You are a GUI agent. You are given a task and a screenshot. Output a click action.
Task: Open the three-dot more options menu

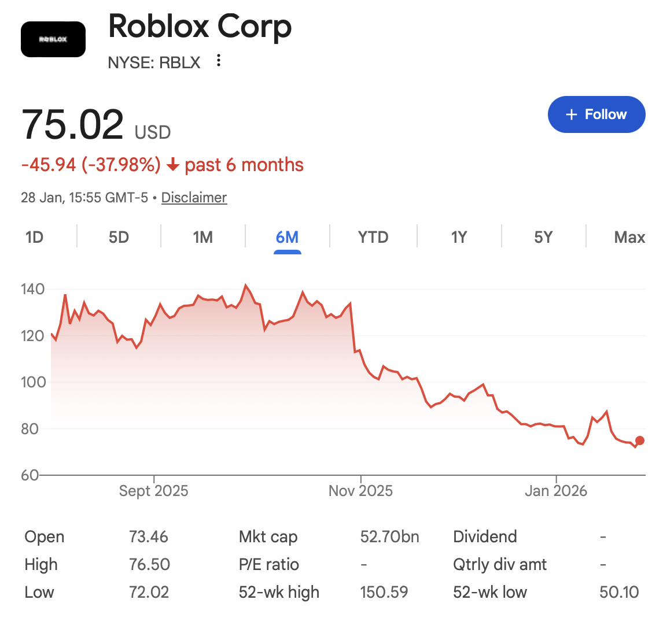[x=219, y=61]
